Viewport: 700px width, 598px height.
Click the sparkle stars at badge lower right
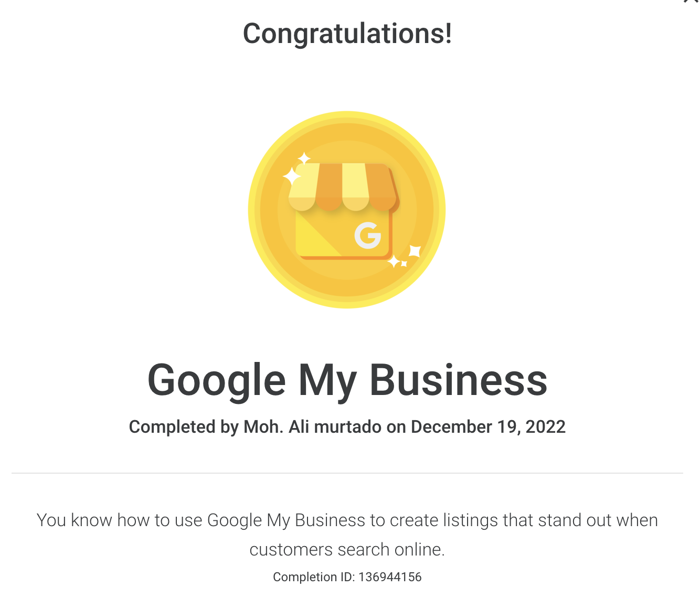click(x=405, y=256)
